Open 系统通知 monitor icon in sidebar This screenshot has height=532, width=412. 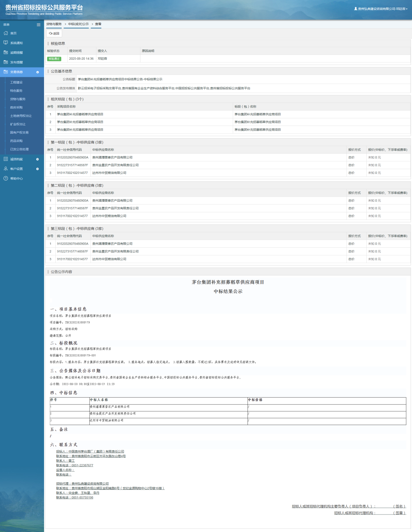5,43
